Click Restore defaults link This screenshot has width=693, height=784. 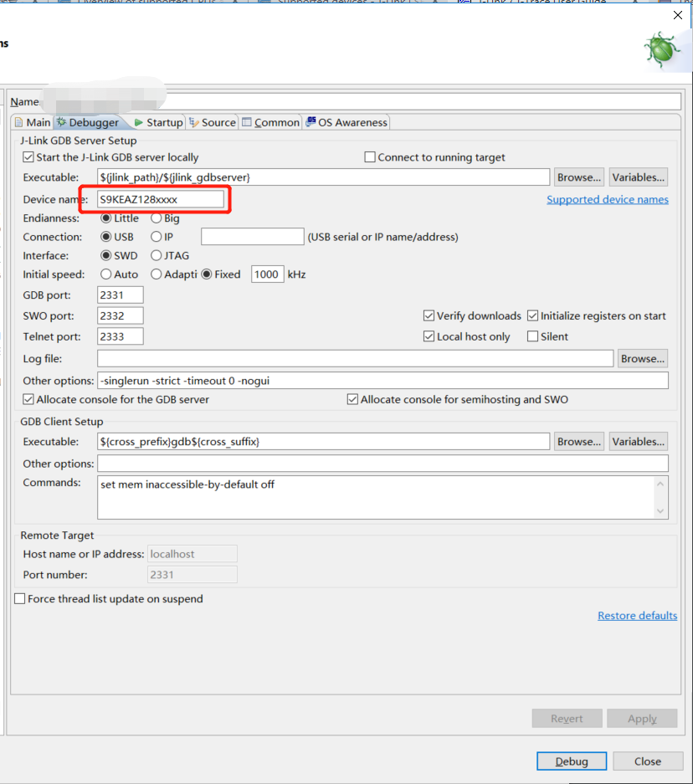pos(638,616)
